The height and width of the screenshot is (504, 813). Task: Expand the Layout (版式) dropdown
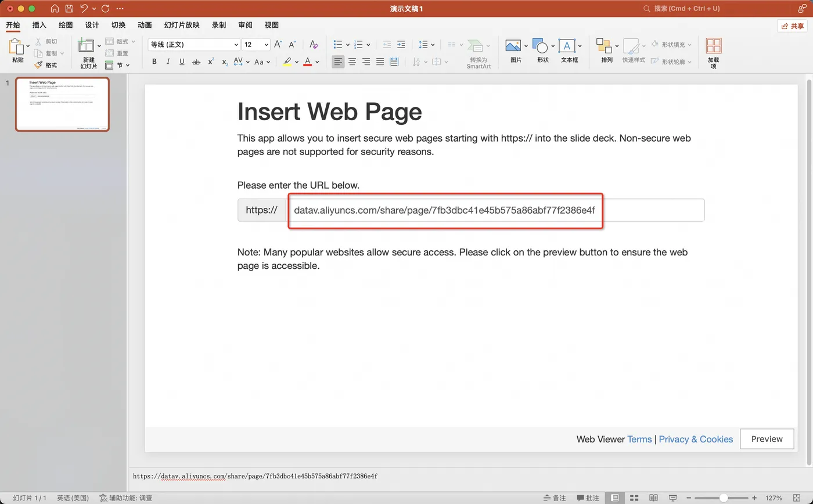[133, 42]
